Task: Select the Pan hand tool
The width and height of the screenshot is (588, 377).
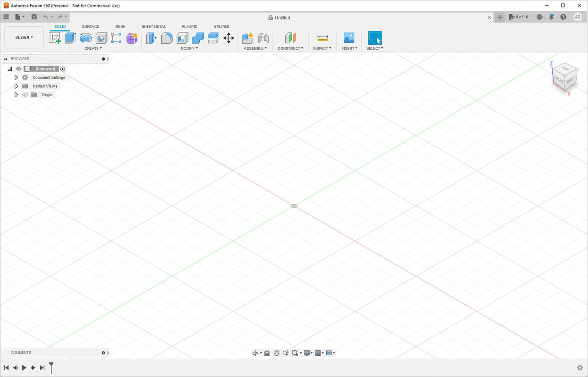Action: coord(276,353)
